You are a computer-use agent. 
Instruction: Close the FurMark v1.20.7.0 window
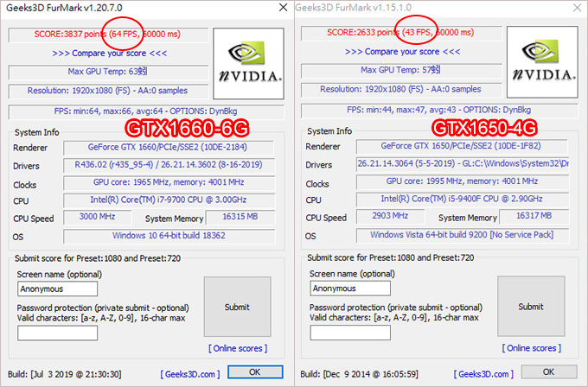284,8
